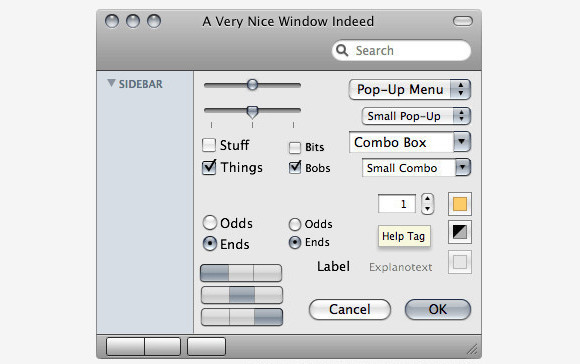
Task: Open the black and gray color well
Action: click(x=460, y=232)
